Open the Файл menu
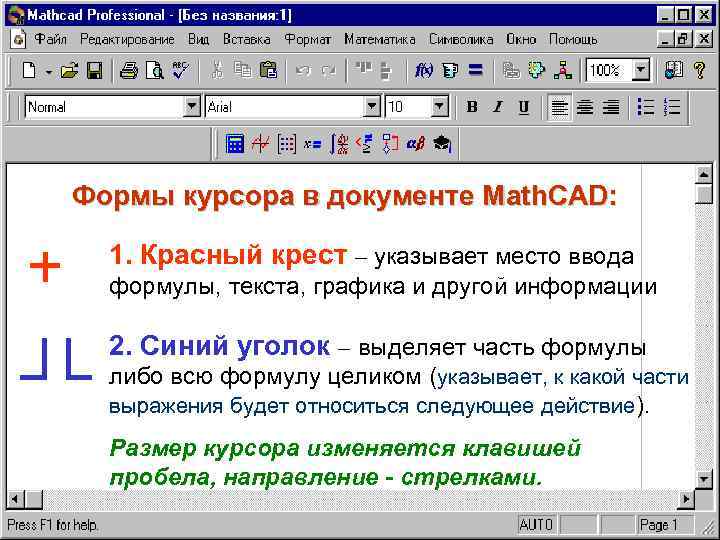720x540 pixels. pyautogui.click(x=51, y=39)
